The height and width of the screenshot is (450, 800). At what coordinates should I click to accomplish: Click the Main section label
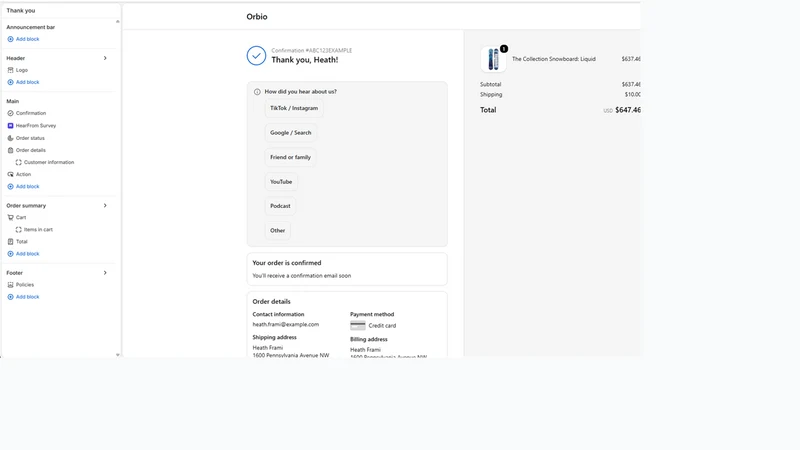click(x=13, y=101)
